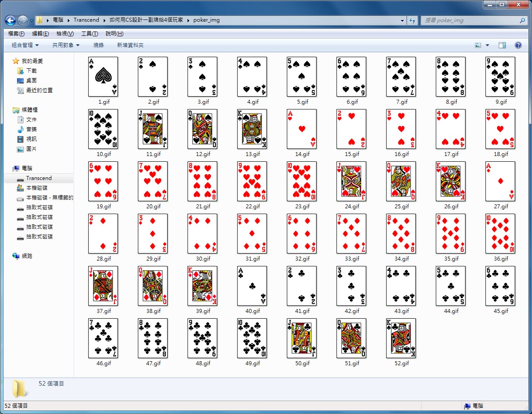
Task: Click the Help question mark icon
Action: pyautogui.click(x=518, y=45)
